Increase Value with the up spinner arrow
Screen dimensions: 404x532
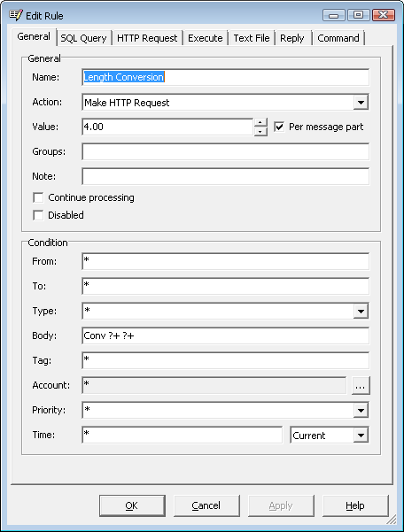[x=260, y=122]
